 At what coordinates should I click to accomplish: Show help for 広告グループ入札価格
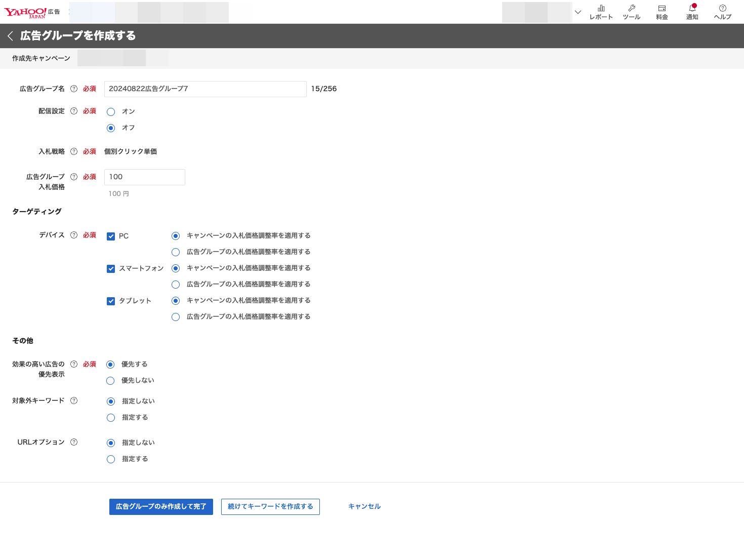pos(74,177)
